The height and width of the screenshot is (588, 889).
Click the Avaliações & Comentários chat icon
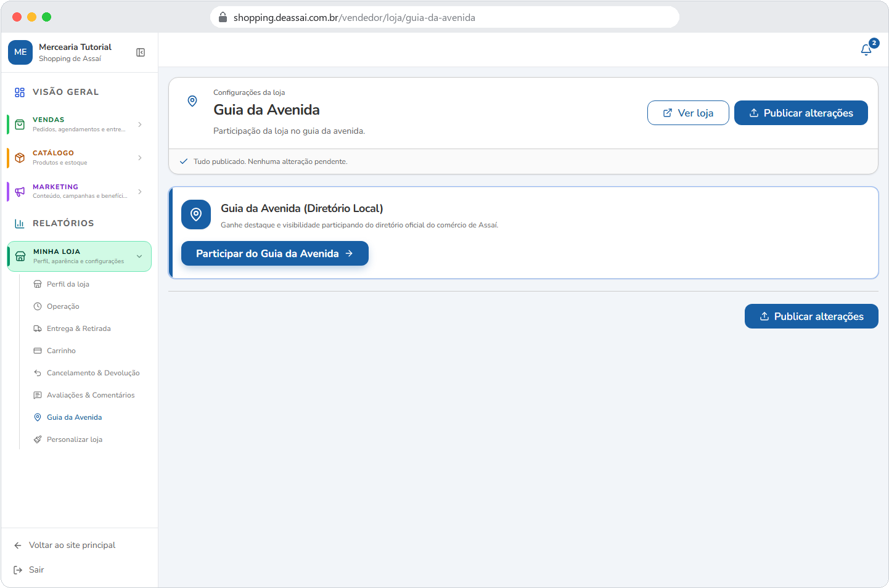[x=38, y=395]
